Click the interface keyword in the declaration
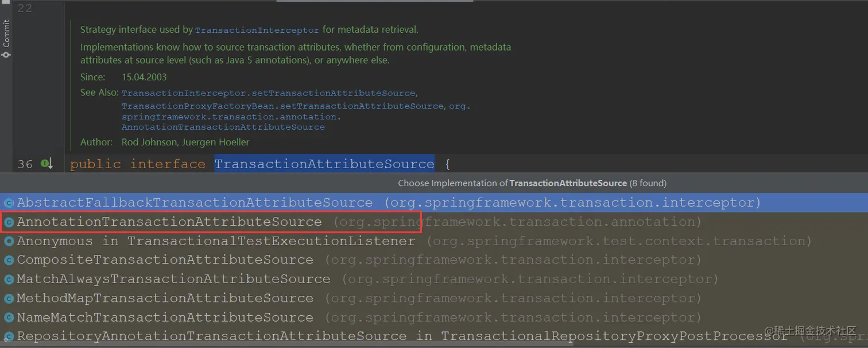Image resolution: width=868 pixels, height=348 pixels. pos(168,164)
